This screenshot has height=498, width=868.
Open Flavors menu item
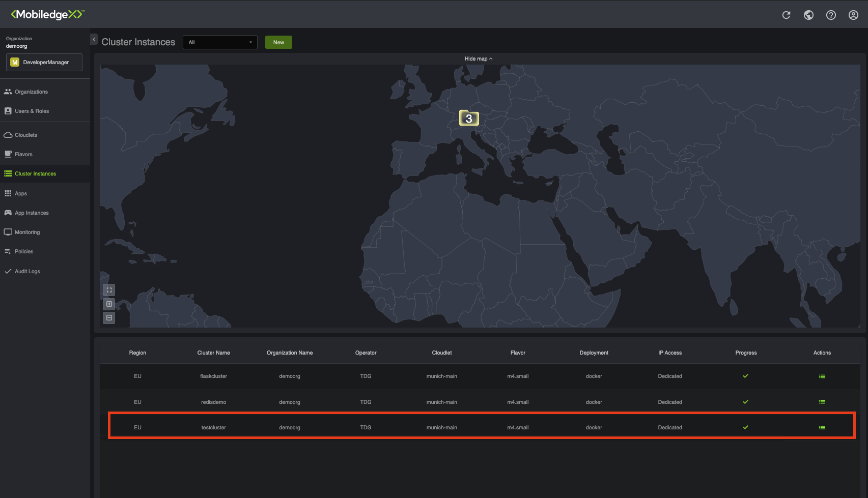23,154
